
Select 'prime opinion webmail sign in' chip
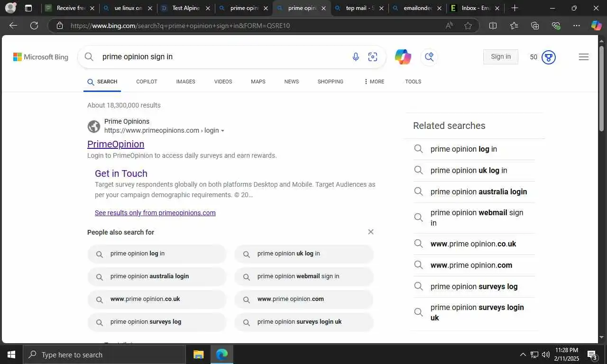tap(304, 276)
